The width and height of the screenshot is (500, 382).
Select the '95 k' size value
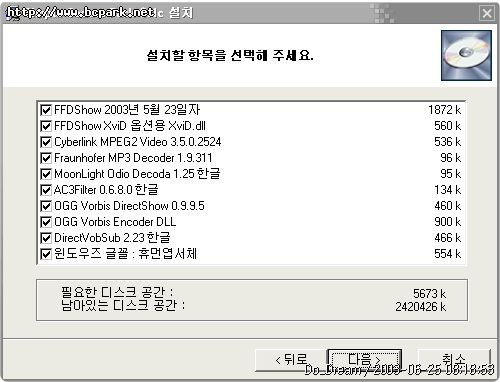tap(451, 174)
